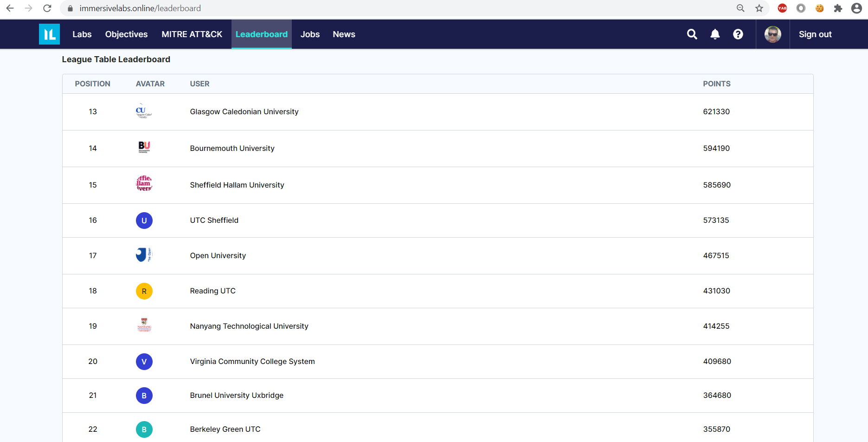Bookmark the page with the star icon
This screenshot has width=868, height=442.
click(x=759, y=8)
